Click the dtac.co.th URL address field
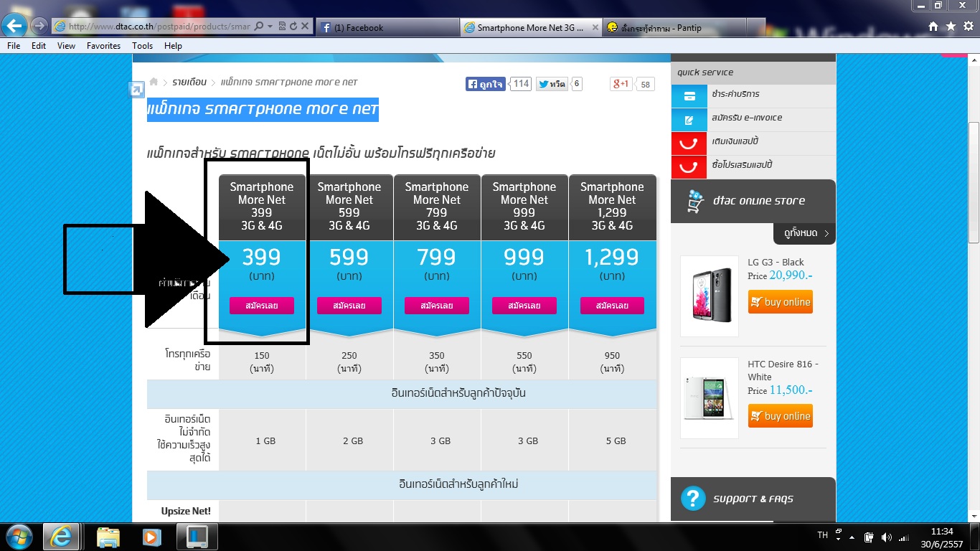 tap(154, 27)
